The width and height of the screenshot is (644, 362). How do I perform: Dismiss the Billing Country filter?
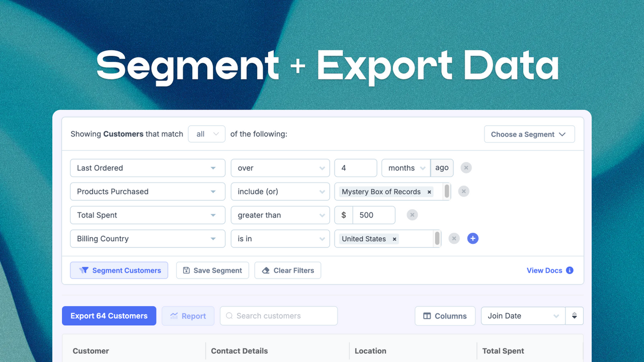[454, 238]
